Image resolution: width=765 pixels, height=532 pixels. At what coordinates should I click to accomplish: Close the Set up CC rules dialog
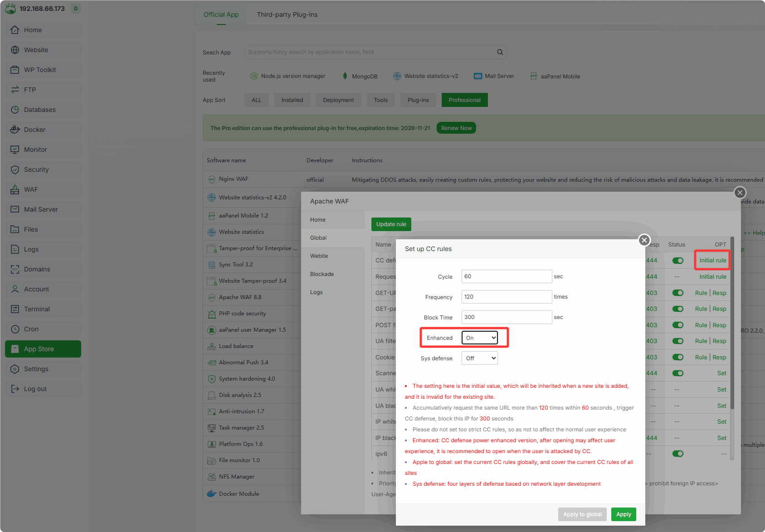[x=644, y=240]
